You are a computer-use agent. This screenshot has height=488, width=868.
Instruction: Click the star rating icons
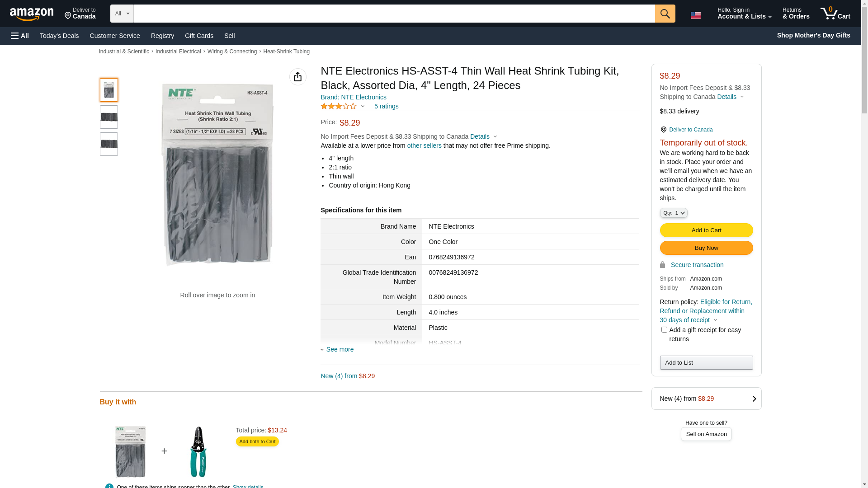click(x=339, y=106)
